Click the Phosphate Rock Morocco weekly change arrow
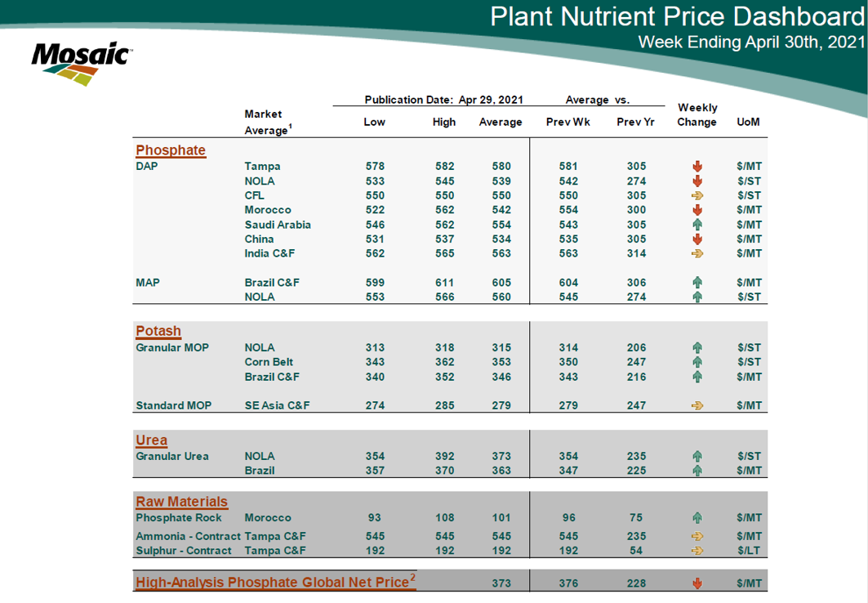Viewport: 868px width, 603px height. pos(697,518)
